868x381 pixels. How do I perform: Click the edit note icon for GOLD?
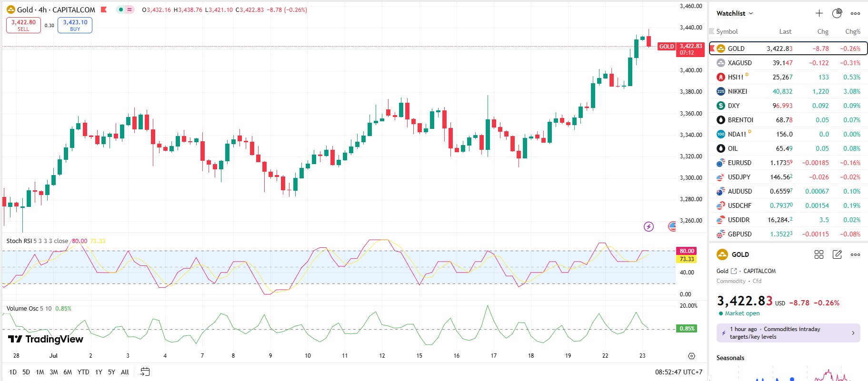[x=837, y=254]
